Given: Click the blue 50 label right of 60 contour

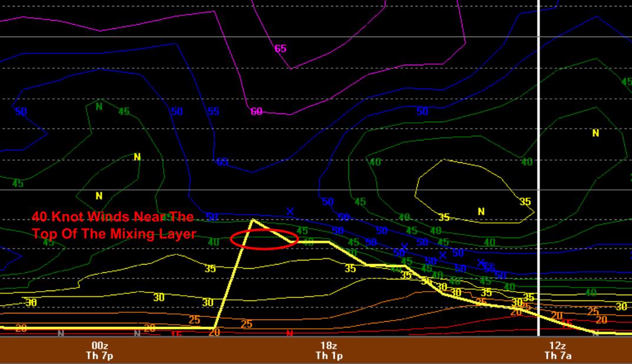Looking at the screenshot, I should [422, 111].
